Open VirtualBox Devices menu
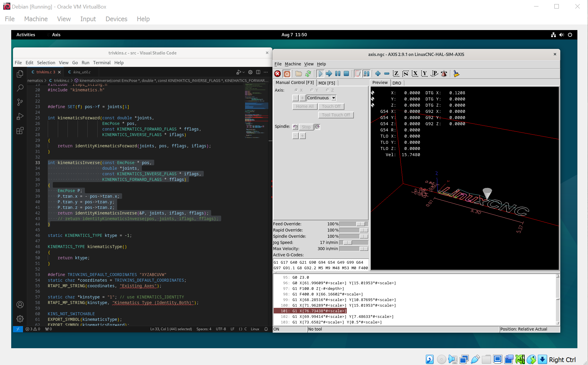Viewport: 588px width, 365px height. tap(116, 19)
